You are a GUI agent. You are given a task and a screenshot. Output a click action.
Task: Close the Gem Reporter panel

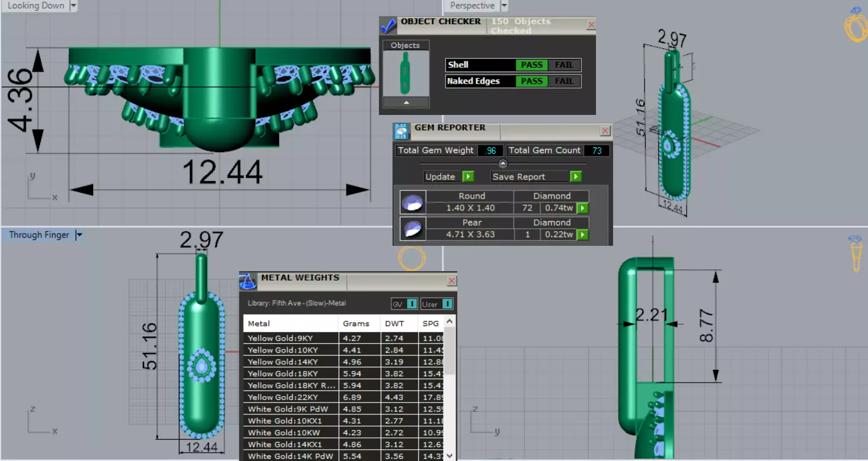605,131
